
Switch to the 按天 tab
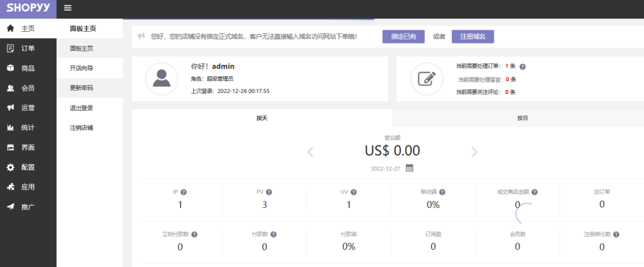262,118
